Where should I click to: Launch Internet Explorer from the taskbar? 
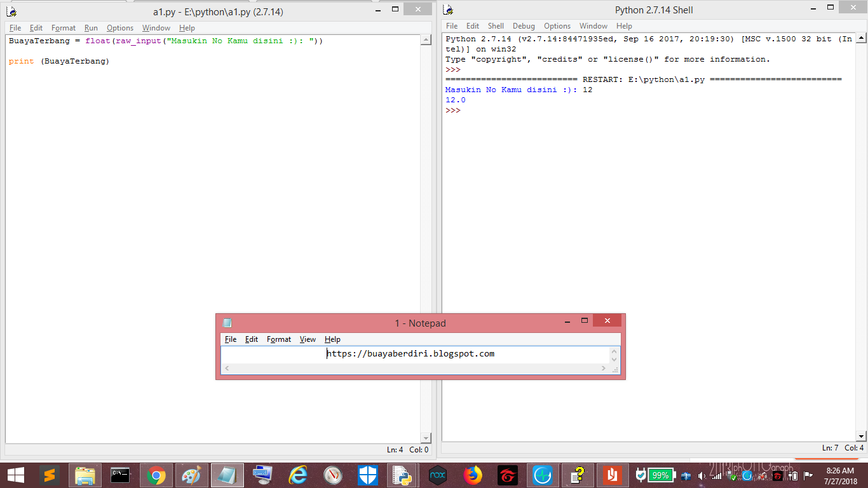pos(298,475)
